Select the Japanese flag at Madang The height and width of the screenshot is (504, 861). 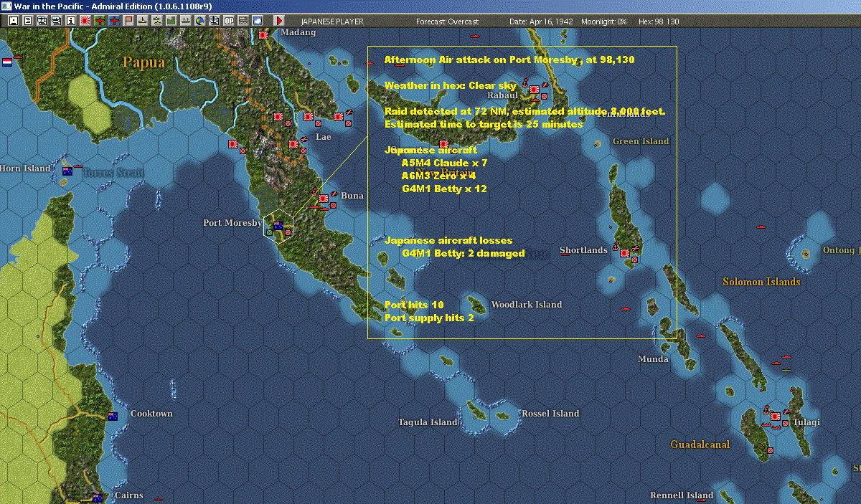click(x=264, y=34)
